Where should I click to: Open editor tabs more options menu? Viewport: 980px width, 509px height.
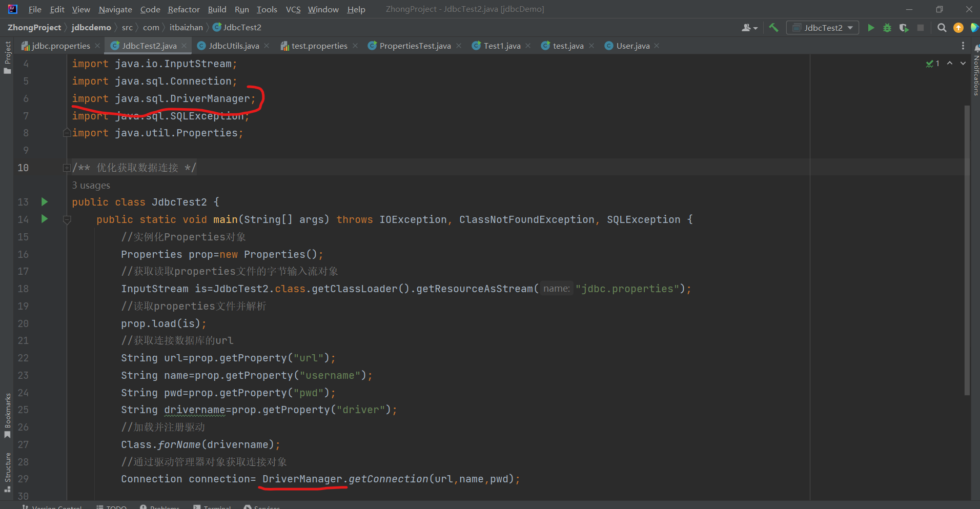(963, 46)
